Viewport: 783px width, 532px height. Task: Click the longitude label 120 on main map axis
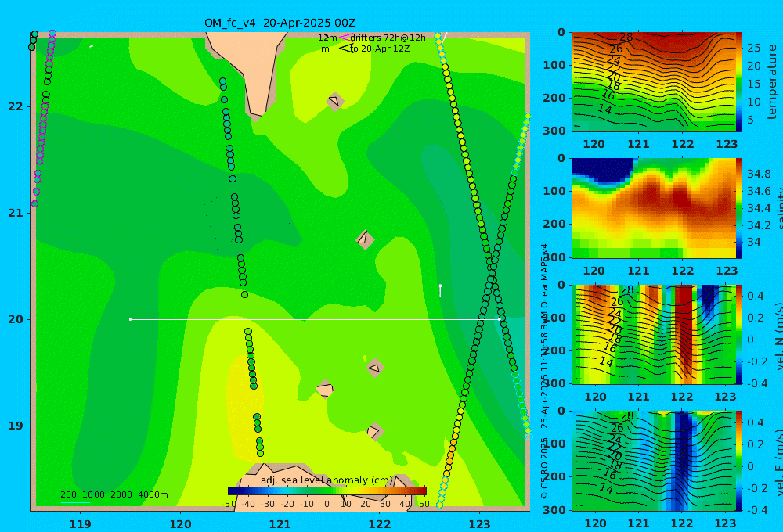tap(180, 524)
